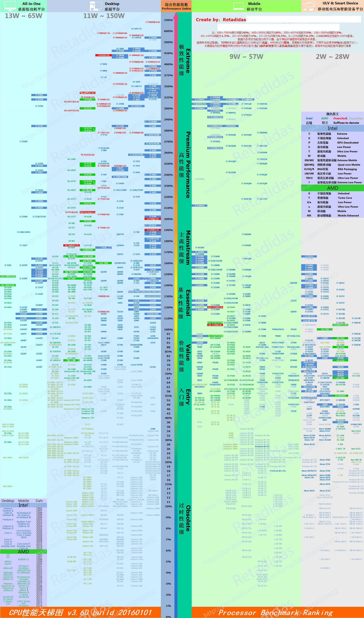The height and width of the screenshot is (618, 364).
Task: Click the '11W ~ 150W' power range label
Action: (x=104, y=16)
